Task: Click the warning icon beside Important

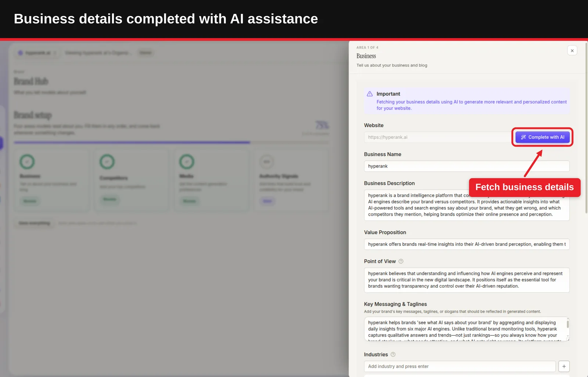Action: 370,94
